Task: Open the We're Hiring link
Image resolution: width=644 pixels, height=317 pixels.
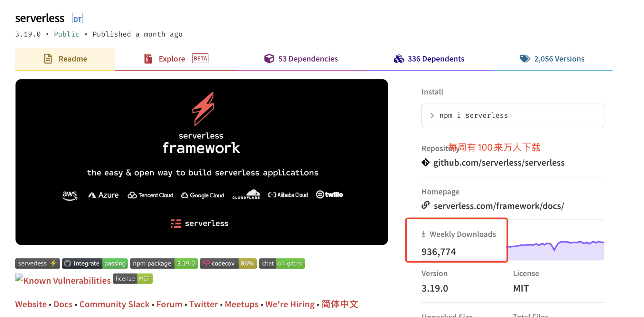Action: 290,304
